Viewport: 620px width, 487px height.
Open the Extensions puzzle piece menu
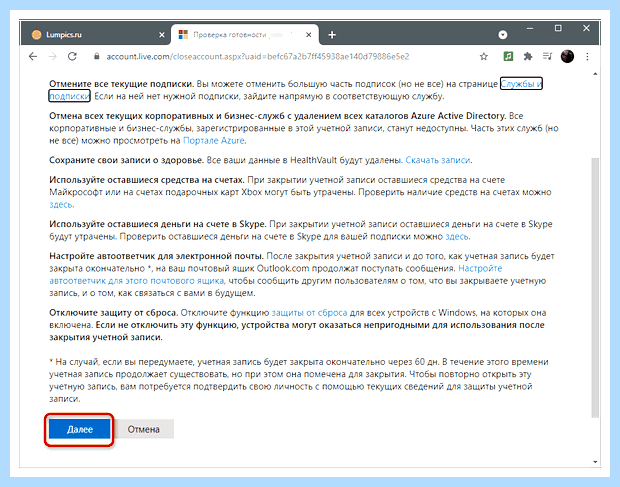(x=528, y=57)
